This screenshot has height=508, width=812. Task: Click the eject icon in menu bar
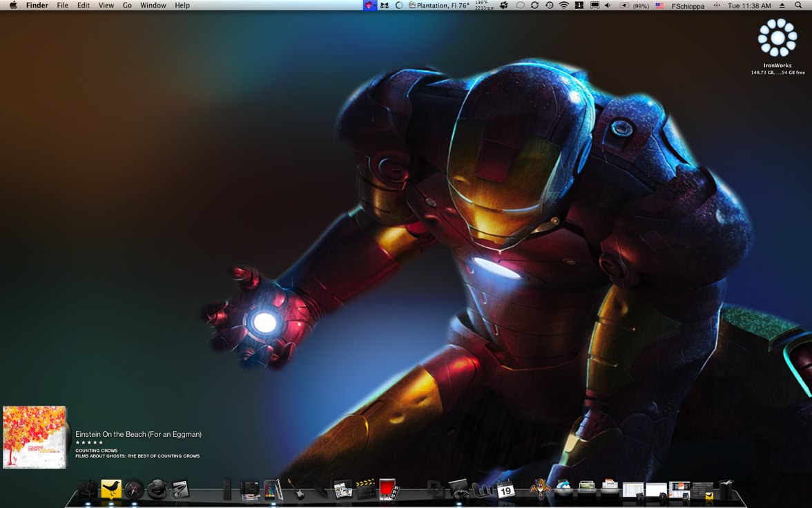[x=782, y=6]
